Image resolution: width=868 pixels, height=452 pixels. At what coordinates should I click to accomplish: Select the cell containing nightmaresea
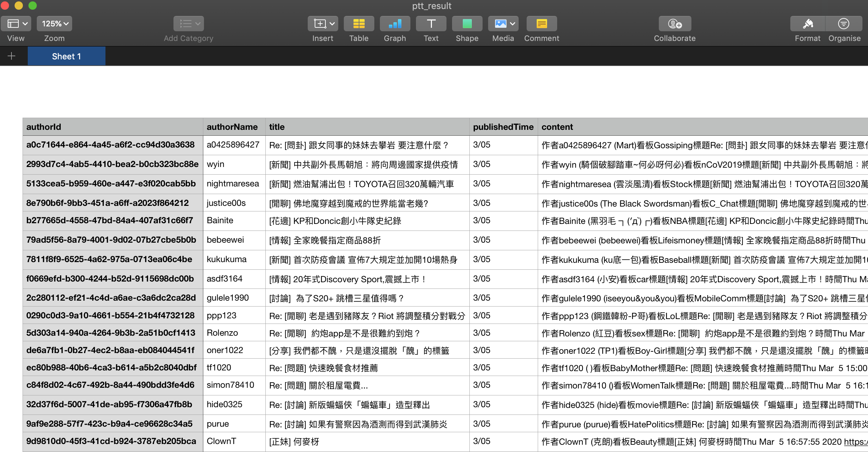click(233, 184)
